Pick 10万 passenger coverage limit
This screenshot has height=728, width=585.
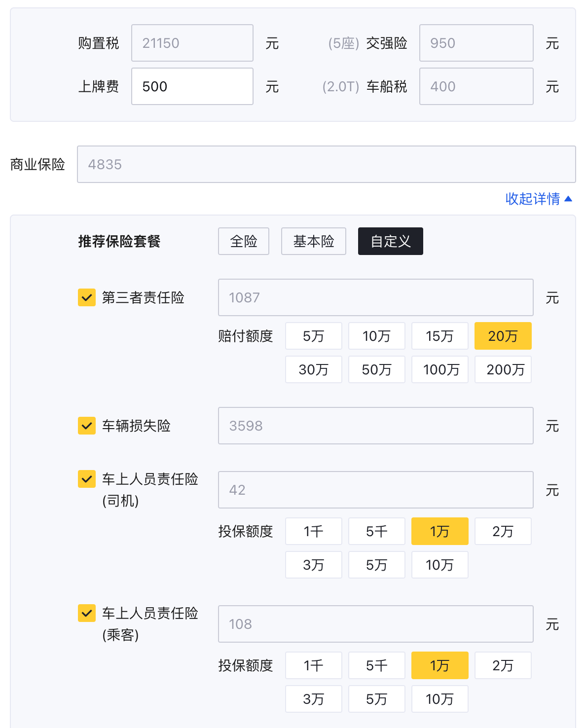(439, 699)
